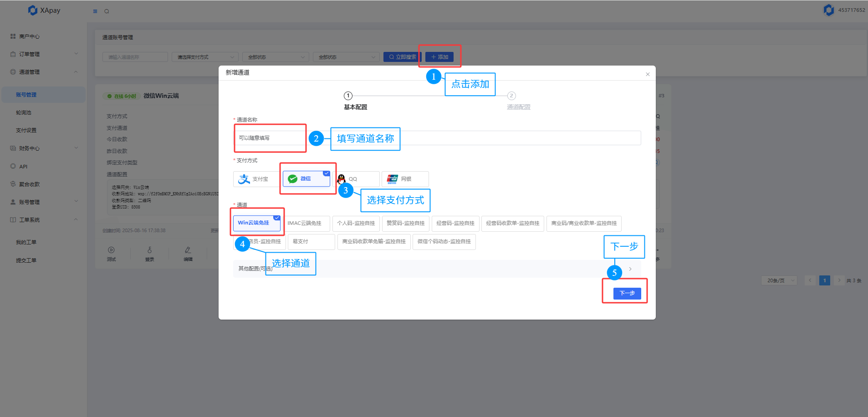
Task: Click the 下一步 next button
Action: 627,293
